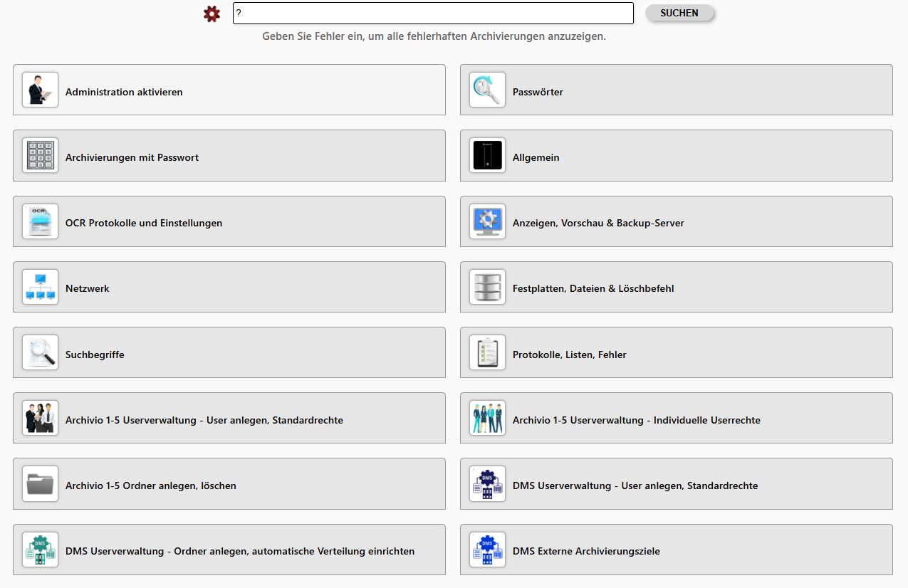The image size is (908, 588).
Task: Open Archivio 1-5 Userverwaltung - User anlegen, Standardrechte
Action: pos(204,420)
